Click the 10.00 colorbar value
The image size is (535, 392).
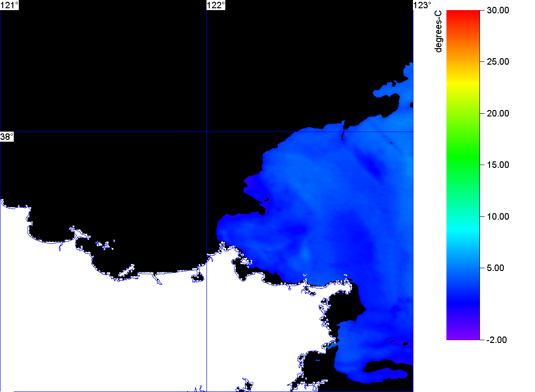(x=498, y=216)
